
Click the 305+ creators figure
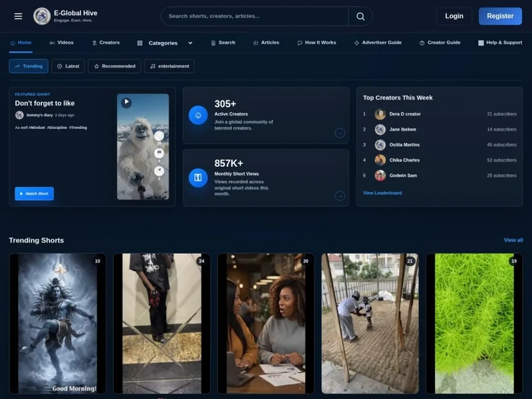point(225,104)
